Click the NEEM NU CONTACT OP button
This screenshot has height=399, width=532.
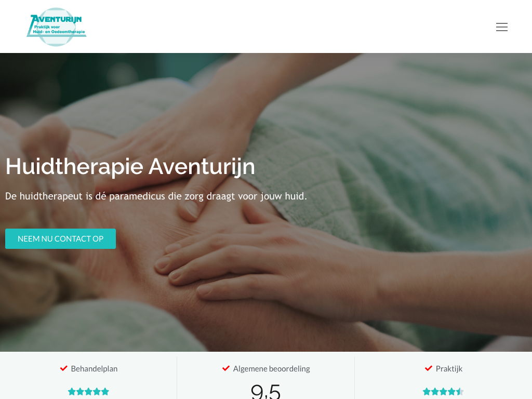[60, 238]
